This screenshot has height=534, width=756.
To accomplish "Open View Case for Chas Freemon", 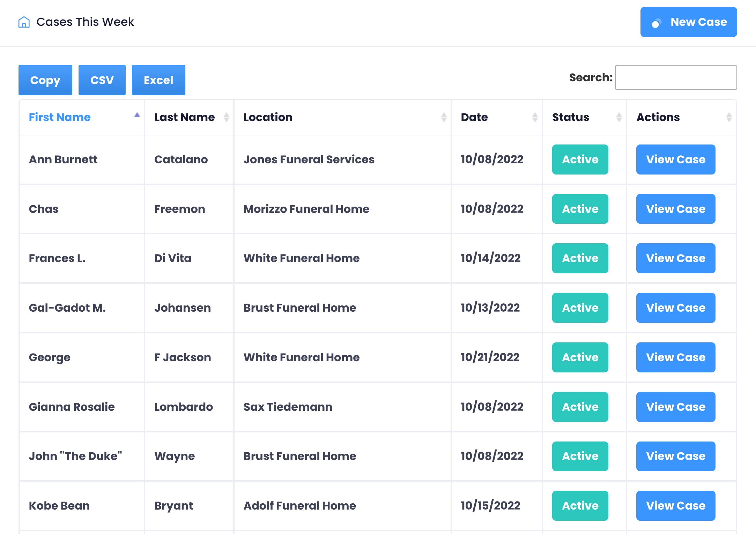I will coord(675,209).
